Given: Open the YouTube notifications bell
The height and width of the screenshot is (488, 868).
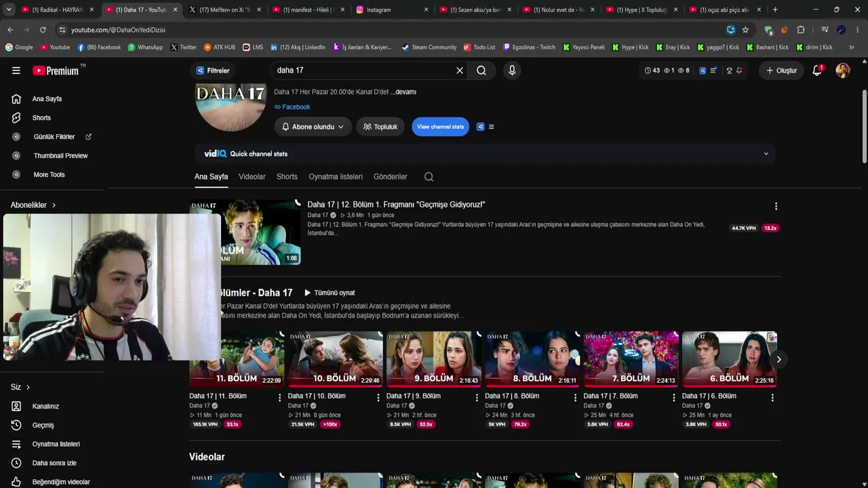Looking at the screenshot, I should click(x=817, y=70).
